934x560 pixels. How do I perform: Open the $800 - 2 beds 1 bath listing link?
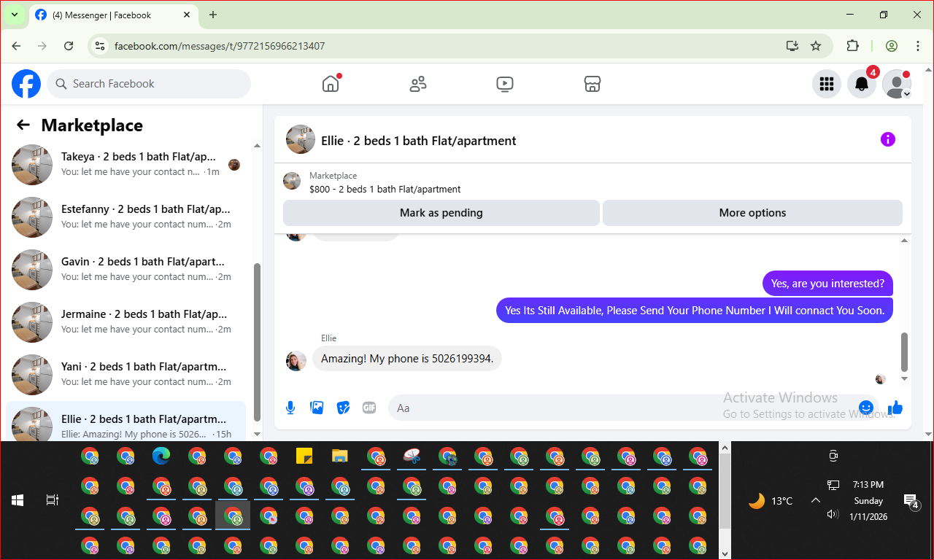click(385, 189)
